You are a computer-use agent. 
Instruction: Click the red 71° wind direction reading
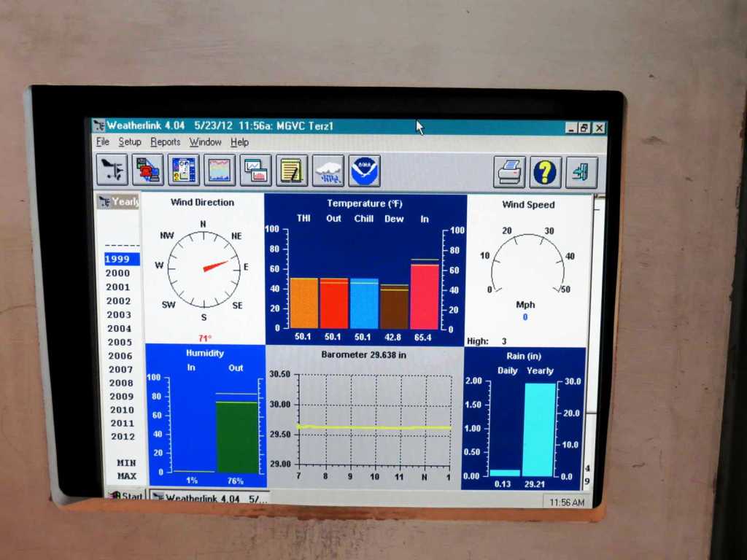click(x=205, y=338)
